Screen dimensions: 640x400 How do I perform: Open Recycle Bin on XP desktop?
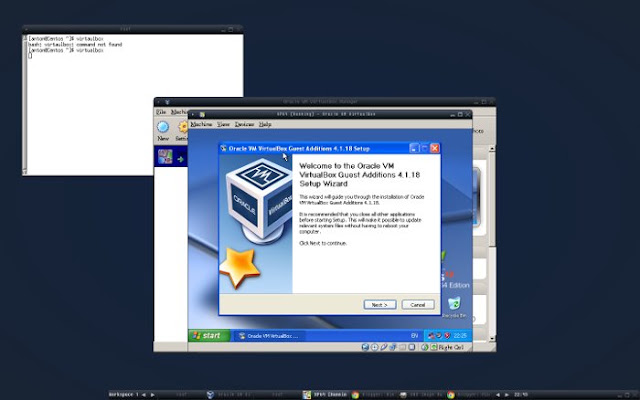(454, 307)
